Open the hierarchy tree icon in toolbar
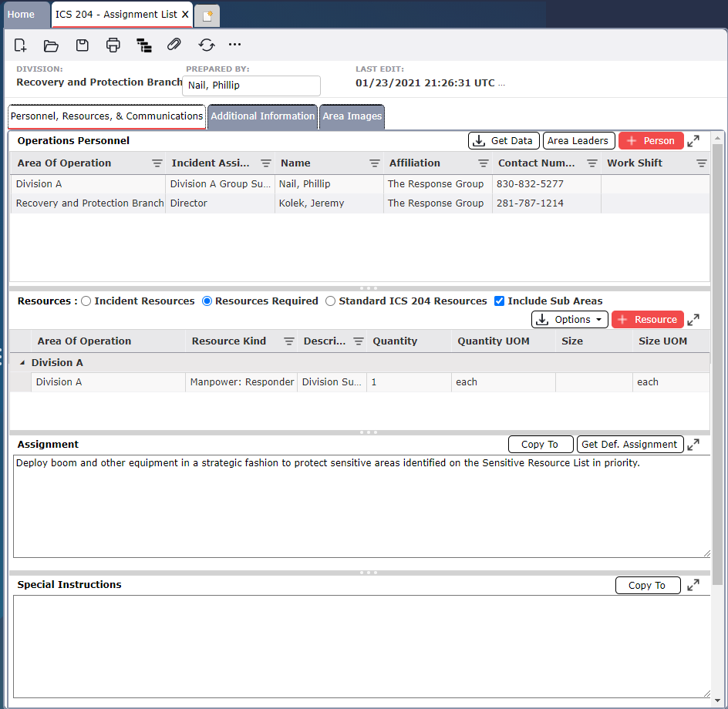 144,45
